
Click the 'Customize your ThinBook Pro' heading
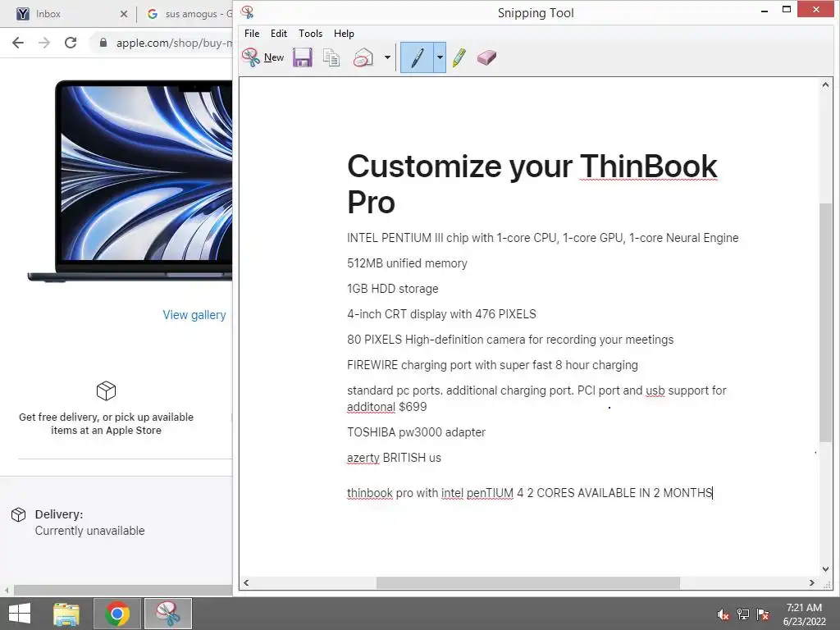[x=532, y=184]
